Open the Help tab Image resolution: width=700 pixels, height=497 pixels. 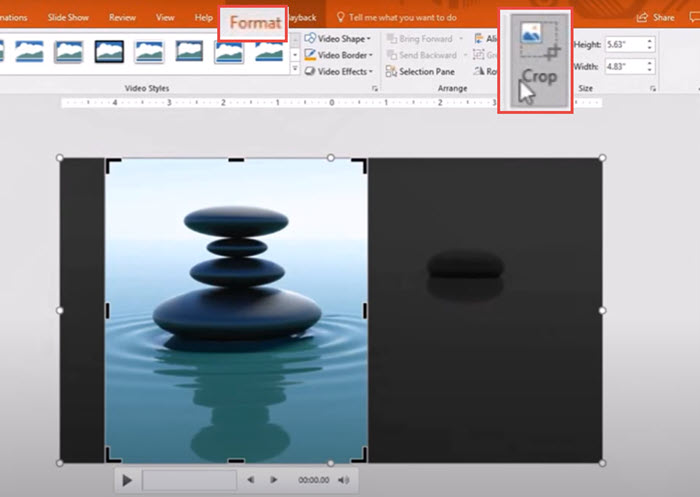pyautogui.click(x=203, y=18)
